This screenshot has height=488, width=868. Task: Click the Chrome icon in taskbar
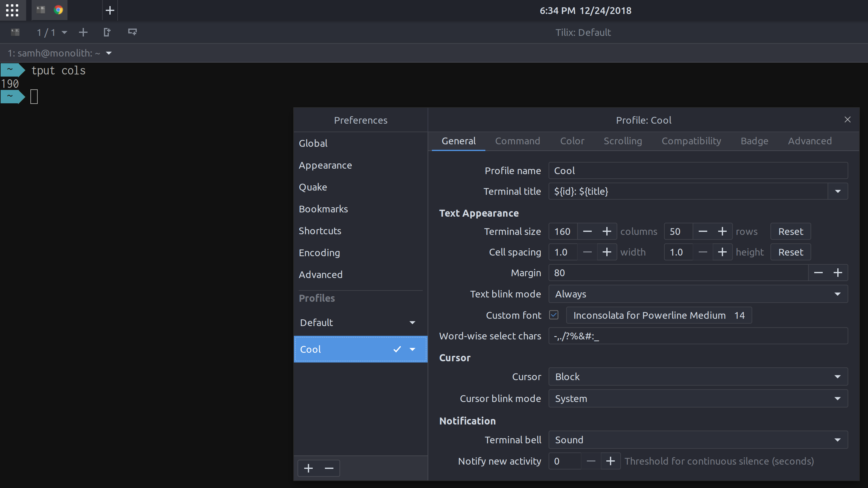[x=58, y=10]
